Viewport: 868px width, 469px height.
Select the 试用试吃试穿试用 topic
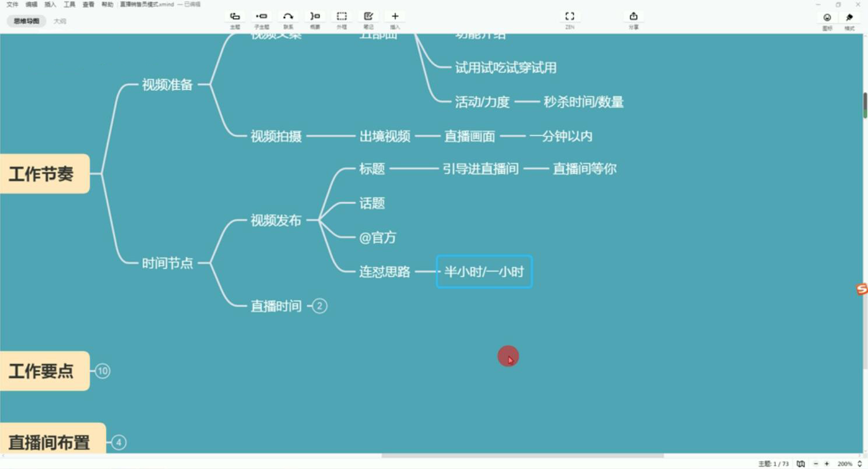505,68
